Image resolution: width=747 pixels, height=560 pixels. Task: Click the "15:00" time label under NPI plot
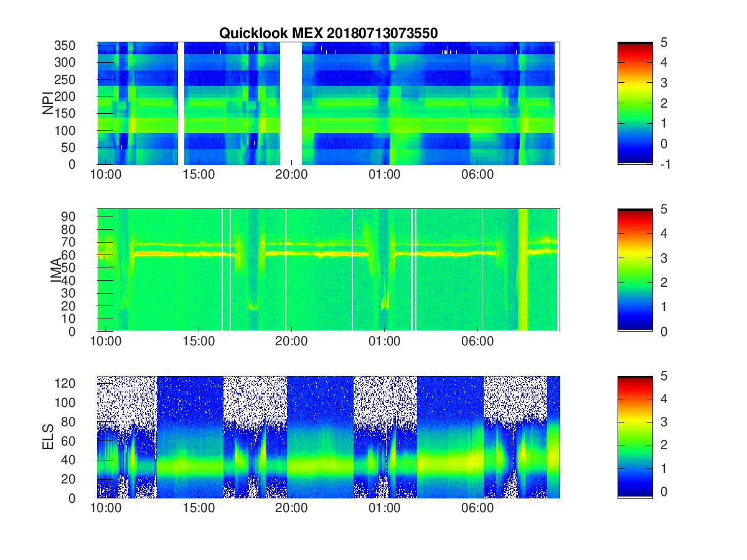(199, 175)
